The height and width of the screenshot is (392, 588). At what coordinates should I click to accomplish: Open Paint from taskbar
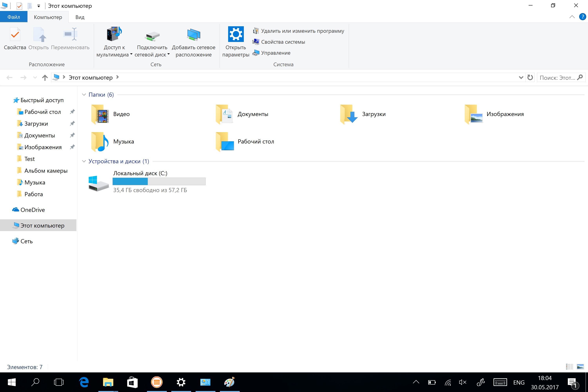coord(230,382)
